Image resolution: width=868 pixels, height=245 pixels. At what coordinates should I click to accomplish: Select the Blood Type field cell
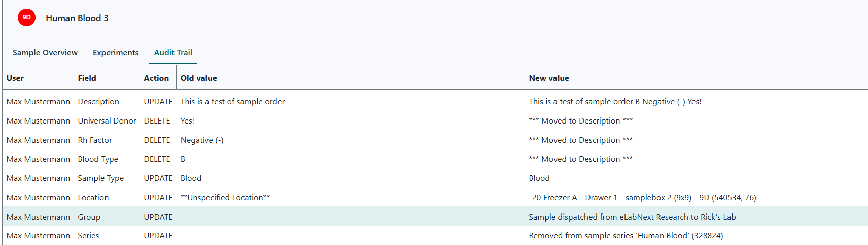click(x=98, y=159)
